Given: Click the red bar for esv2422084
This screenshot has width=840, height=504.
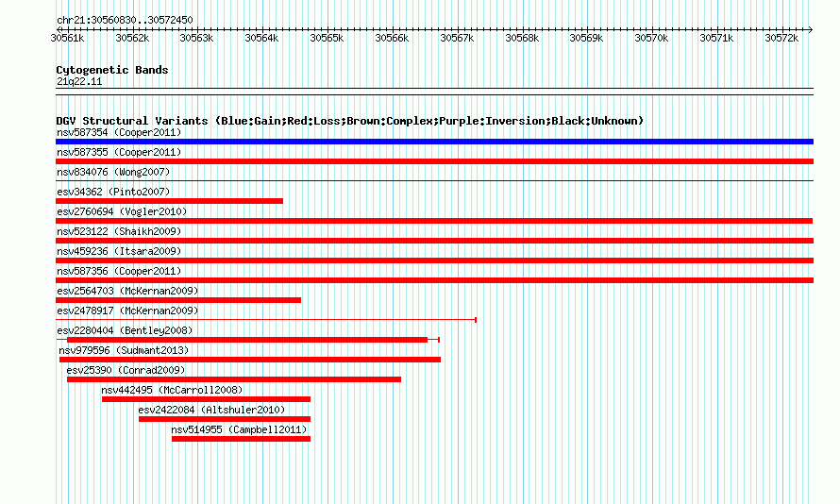Looking at the screenshot, I should click(x=225, y=419).
